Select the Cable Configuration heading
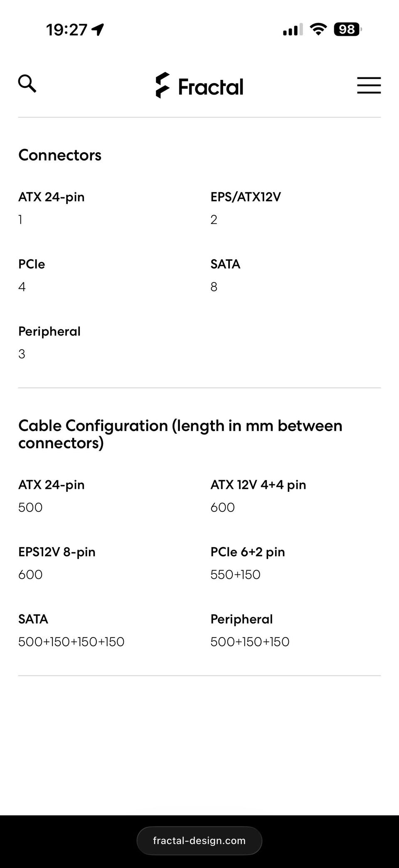The width and height of the screenshot is (399, 868). (x=180, y=434)
